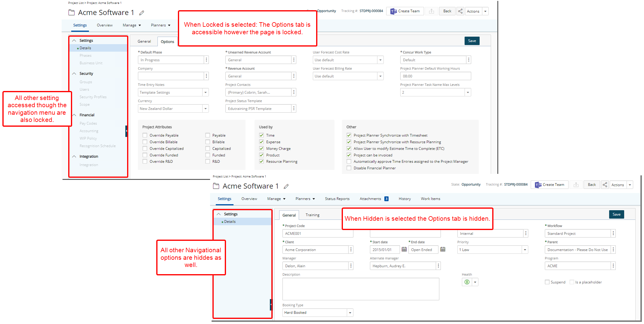Viewport: 644px width, 324px height.
Task: Open the Time Entry Notes dropdown
Action: click(206, 92)
